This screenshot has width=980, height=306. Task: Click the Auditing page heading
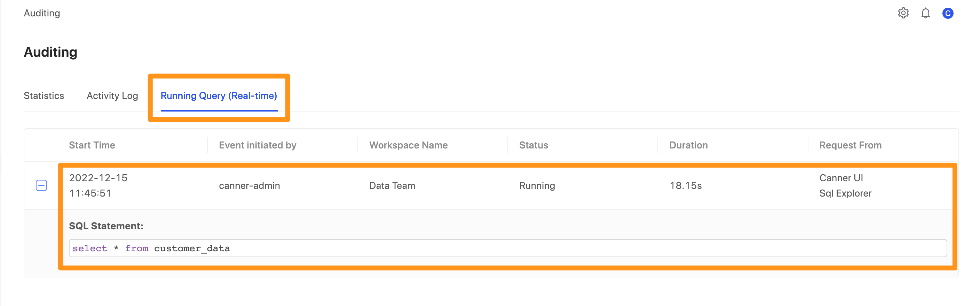(50, 52)
